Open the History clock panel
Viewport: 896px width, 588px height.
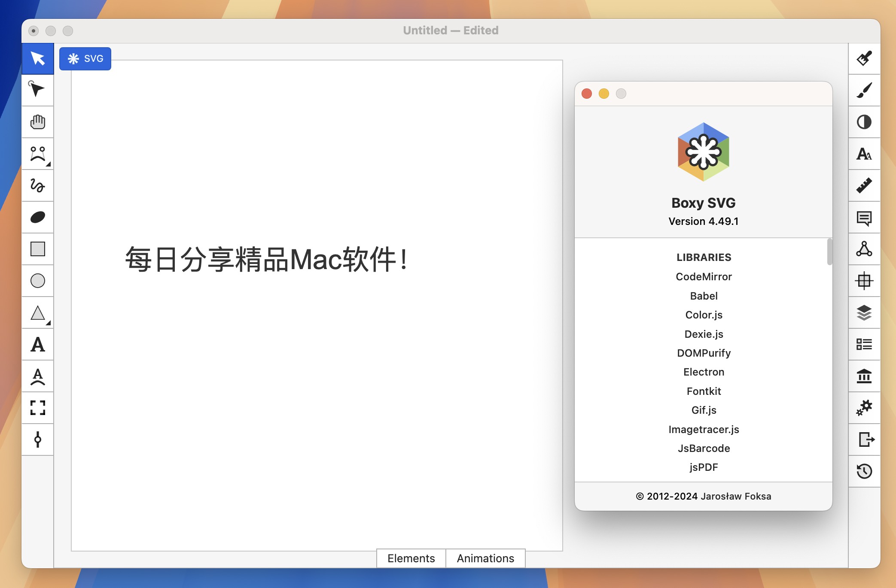coord(864,471)
